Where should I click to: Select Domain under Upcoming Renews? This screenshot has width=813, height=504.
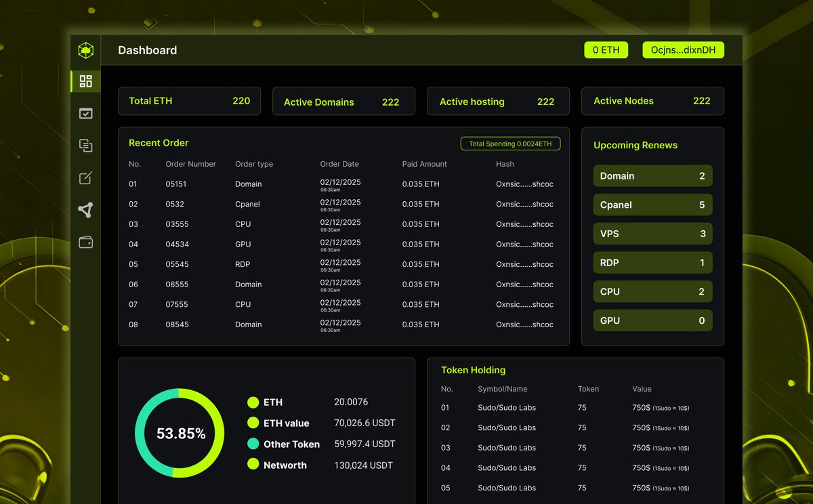652,175
